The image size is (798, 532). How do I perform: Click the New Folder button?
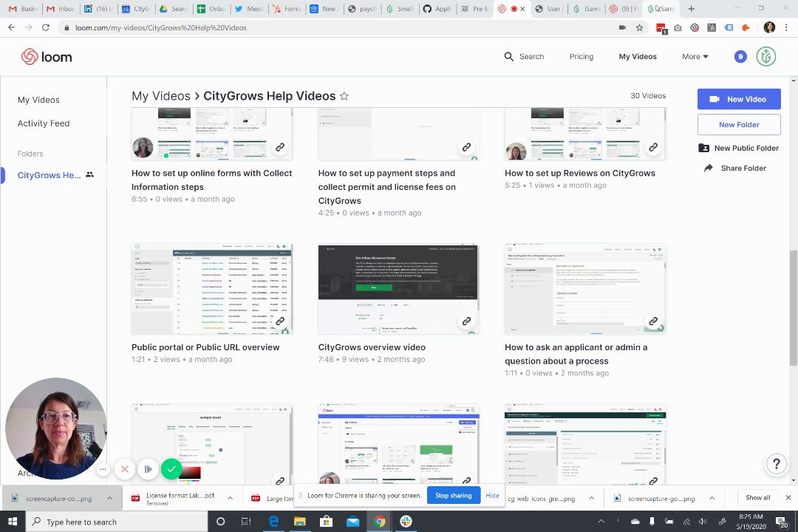tap(739, 124)
